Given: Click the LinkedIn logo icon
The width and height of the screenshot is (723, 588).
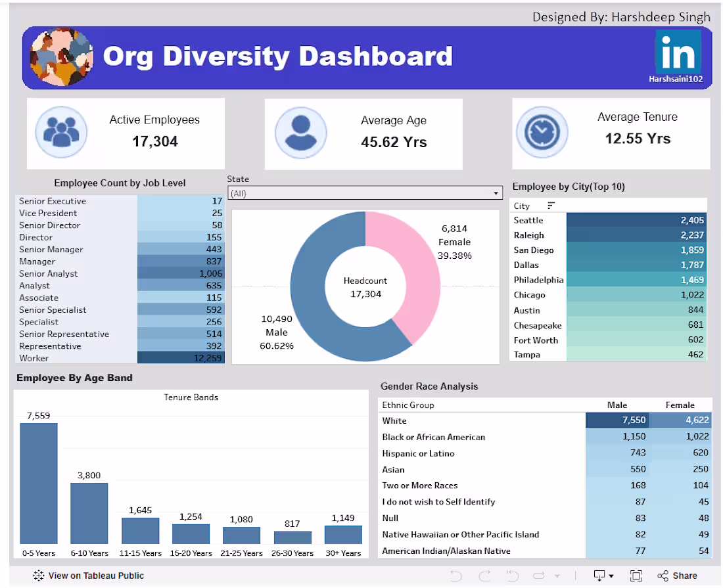Looking at the screenshot, I should (678, 52).
